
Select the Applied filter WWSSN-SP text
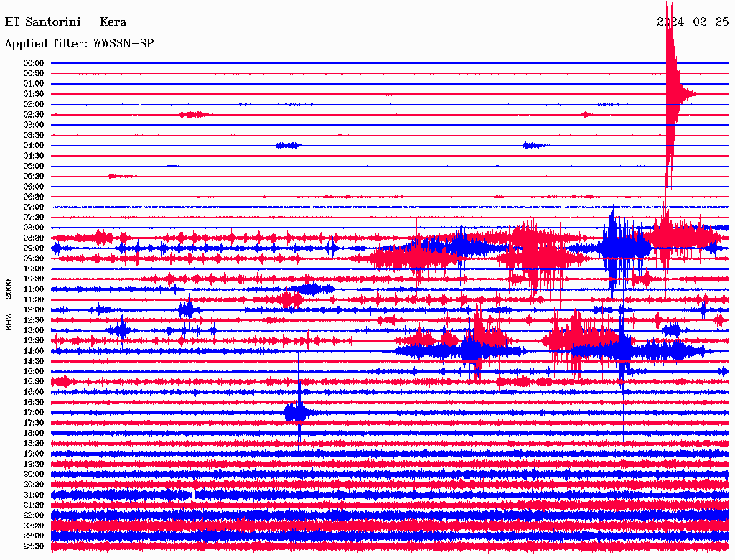[79, 44]
